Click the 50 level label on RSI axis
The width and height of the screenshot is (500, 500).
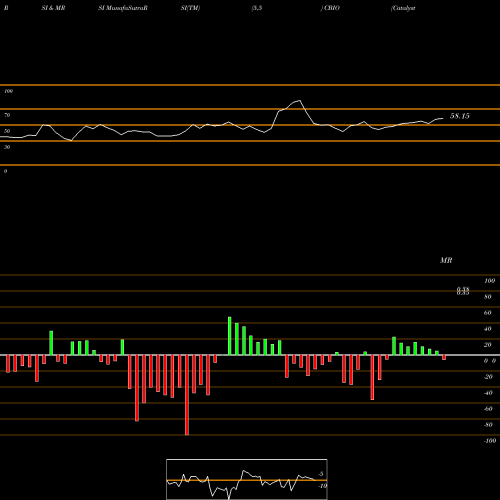[x=7, y=131]
